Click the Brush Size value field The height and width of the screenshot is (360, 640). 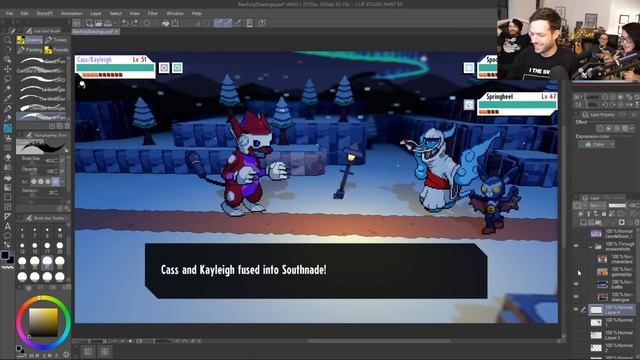[x=51, y=161]
